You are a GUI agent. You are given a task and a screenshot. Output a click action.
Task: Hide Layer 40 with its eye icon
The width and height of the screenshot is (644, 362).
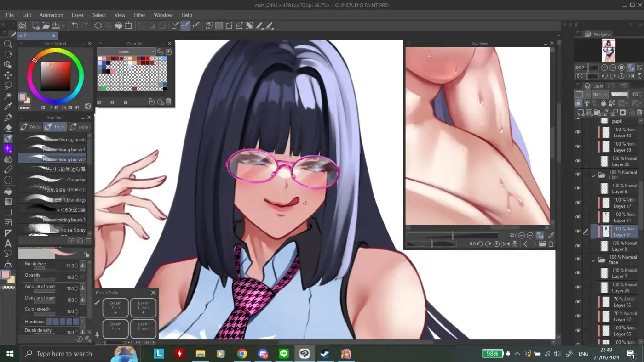coord(578,132)
